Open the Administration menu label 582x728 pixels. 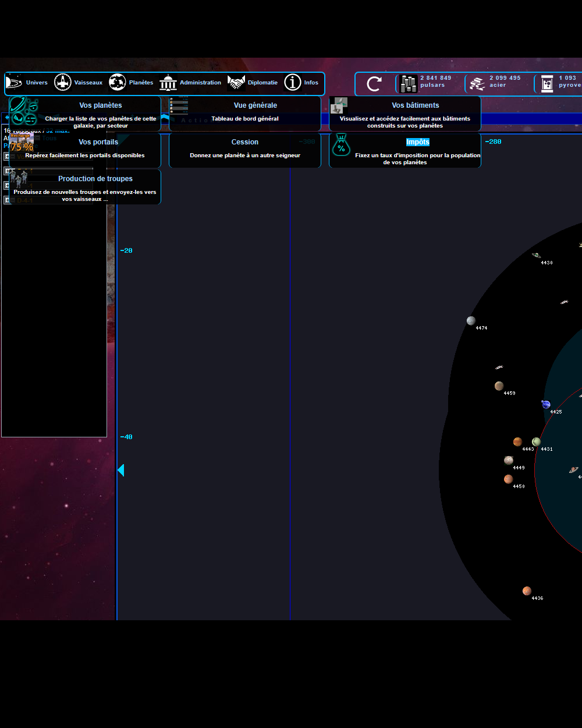pyautogui.click(x=200, y=83)
